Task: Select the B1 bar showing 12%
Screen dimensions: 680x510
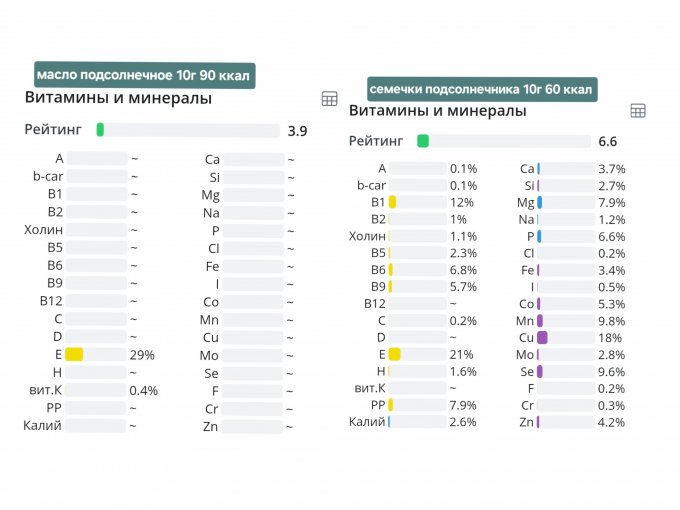Action: pos(417,202)
